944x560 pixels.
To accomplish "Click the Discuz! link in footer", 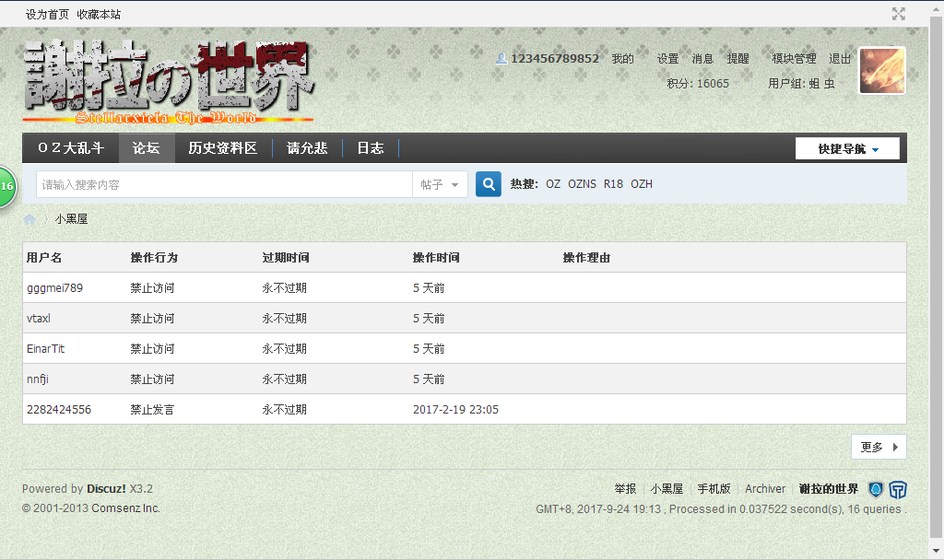I will point(106,488).
